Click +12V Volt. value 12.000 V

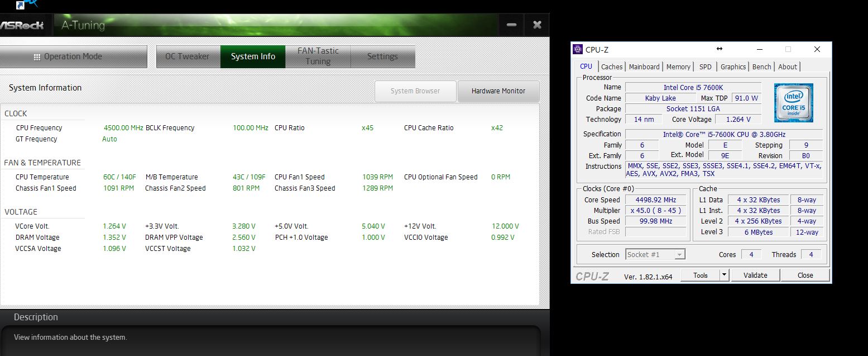tap(505, 226)
